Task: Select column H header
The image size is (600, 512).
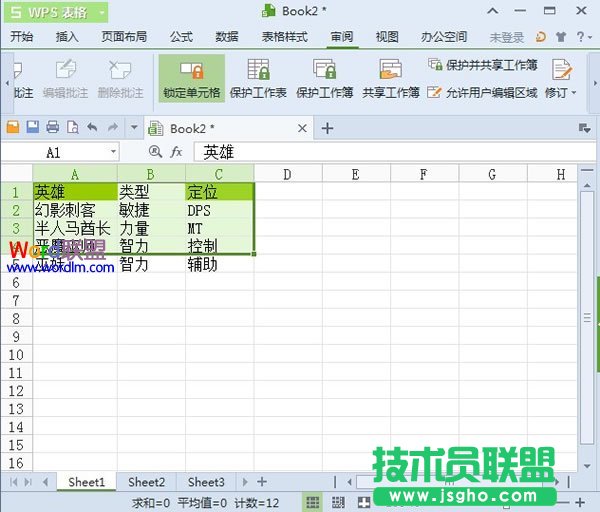Action: click(x=552, y=174)
